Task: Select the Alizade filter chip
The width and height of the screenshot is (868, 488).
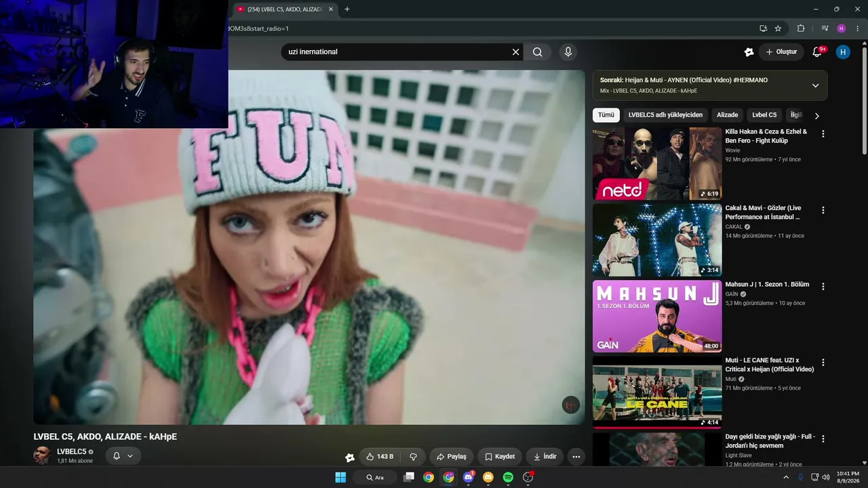Action: click(727, 115)
